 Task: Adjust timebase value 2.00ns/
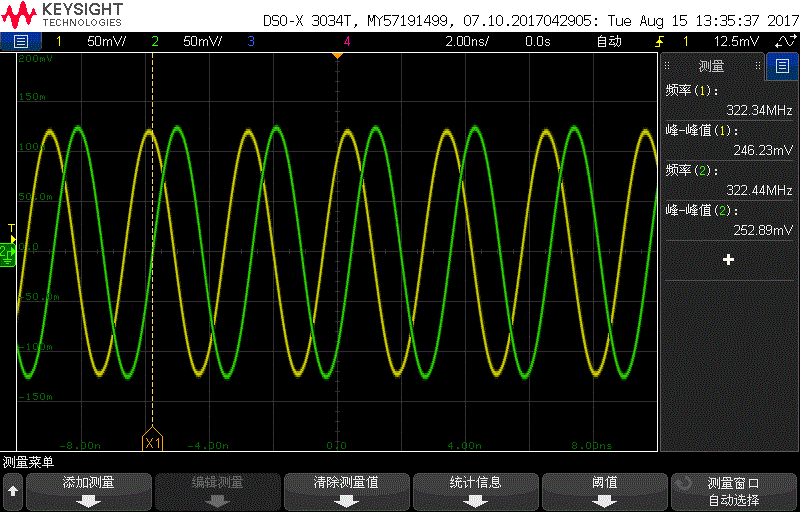click(x=467, y=42)
